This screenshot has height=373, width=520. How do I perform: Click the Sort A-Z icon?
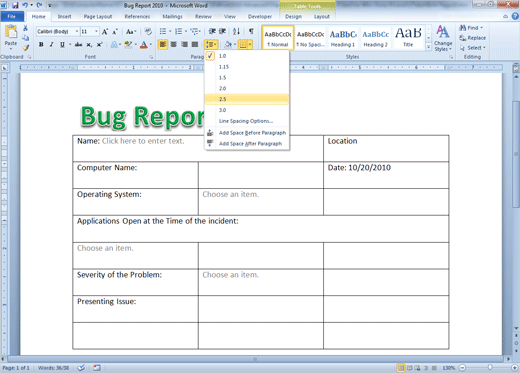[236, 31]
